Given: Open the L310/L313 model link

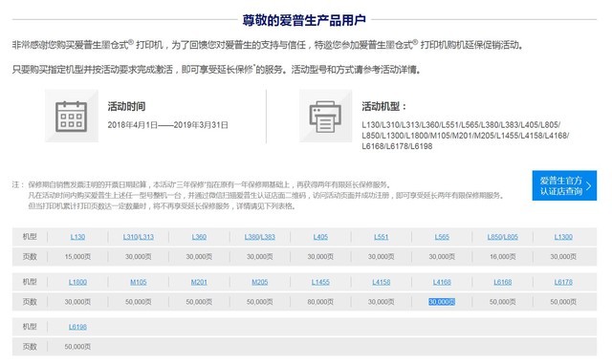Looking at the screenshot, I should [138, 237].
